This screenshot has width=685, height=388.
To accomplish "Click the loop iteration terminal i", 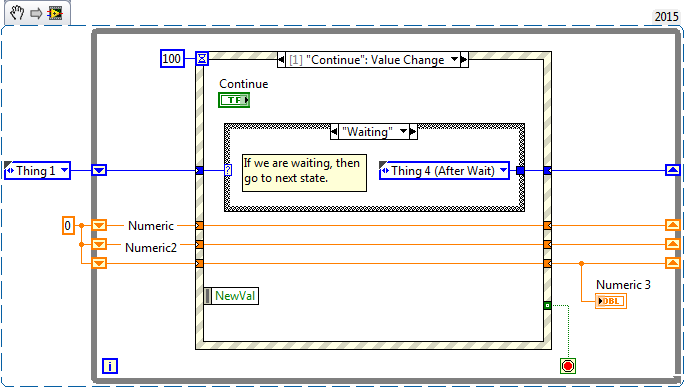I will (x=110, y=366).
